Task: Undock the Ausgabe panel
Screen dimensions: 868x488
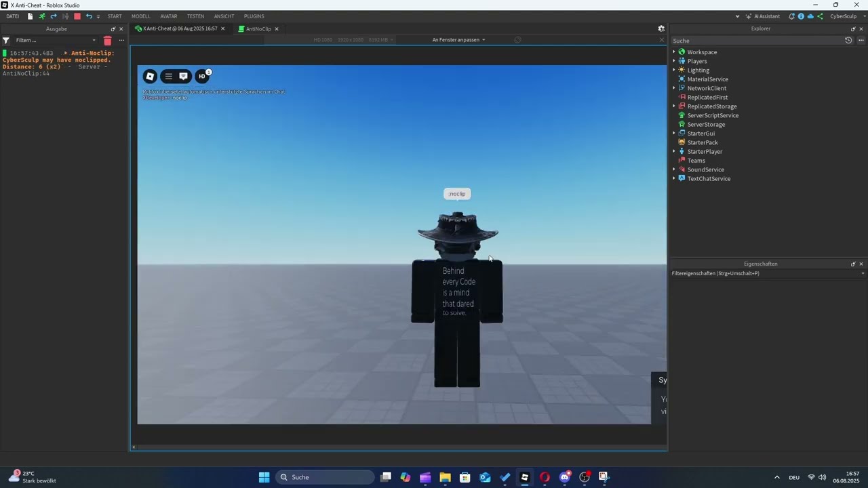Action: [x=113, y=29]
